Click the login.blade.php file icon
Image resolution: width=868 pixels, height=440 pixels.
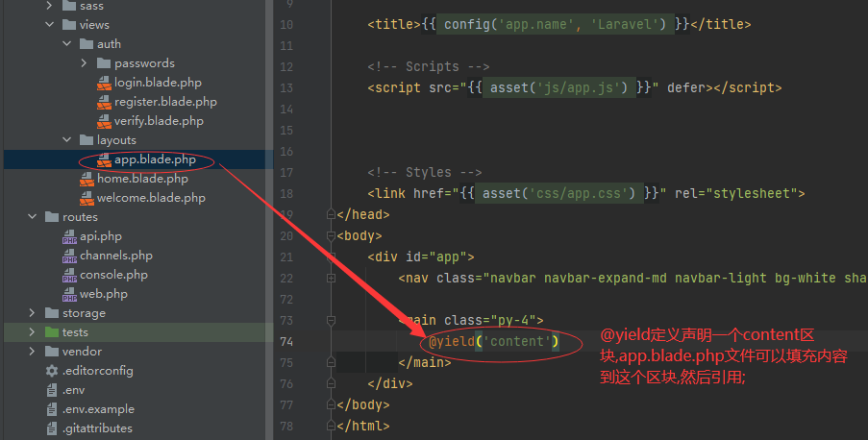pyautogui.click(x=104, y=83)
